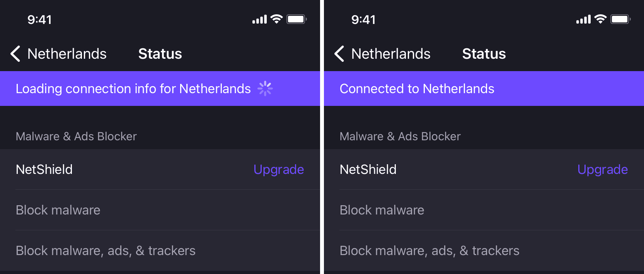The width and height of the screenshot is (644, 274).
Task: Tap back chevron on right Status screen
Action: 339,54
